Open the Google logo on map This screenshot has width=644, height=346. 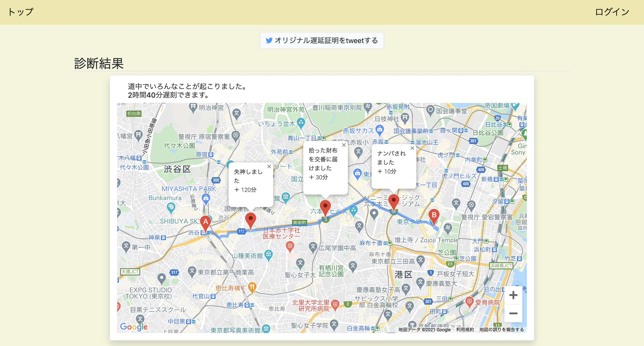pyautogui.click(x=134, y=327)
